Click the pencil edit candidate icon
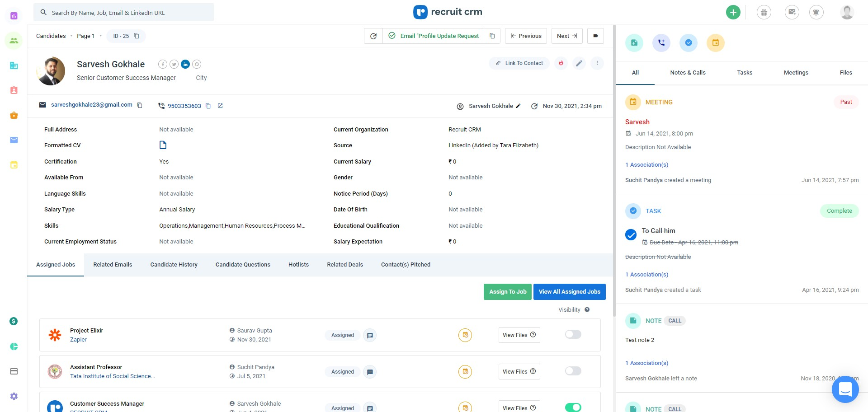 pos(579,63)
